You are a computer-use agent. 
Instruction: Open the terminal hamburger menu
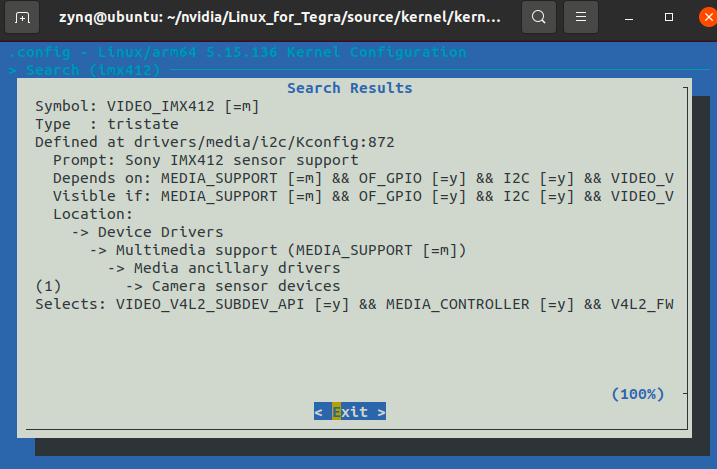581,17
